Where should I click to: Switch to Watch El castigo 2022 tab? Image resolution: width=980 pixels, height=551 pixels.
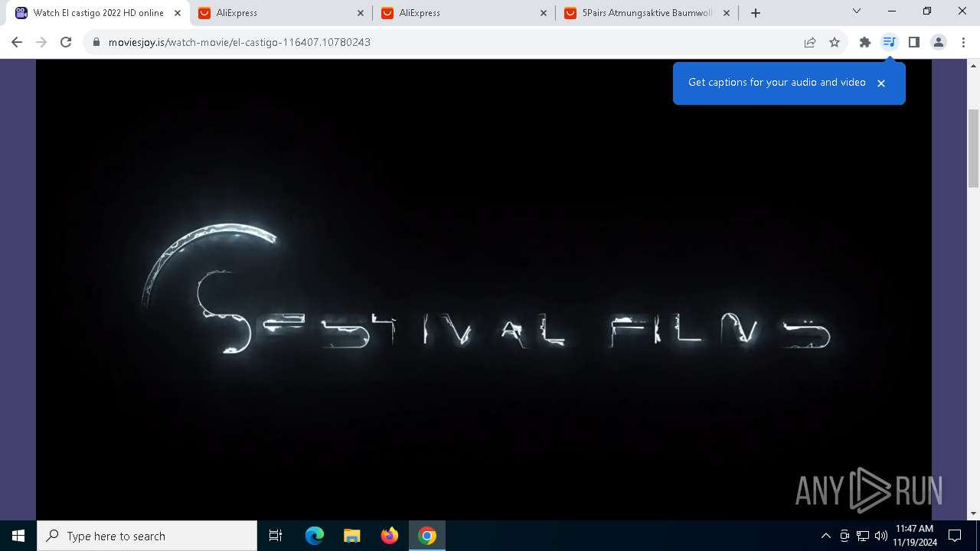click(x=98, y=13)
